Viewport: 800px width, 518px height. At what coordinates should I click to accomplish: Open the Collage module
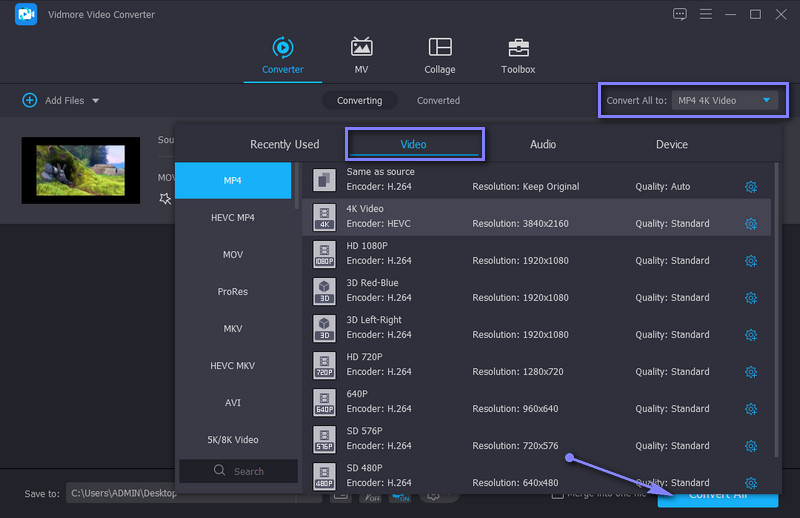[439, 56]
